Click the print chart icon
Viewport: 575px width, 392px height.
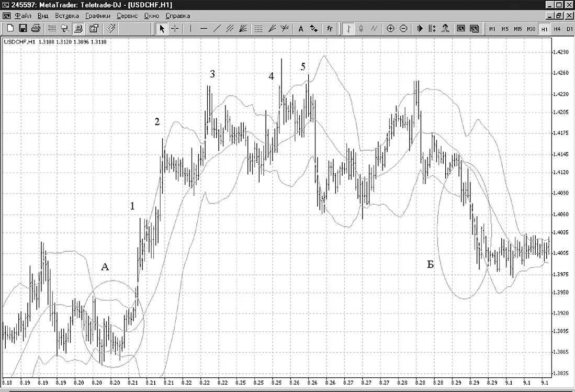pos(36,28)
